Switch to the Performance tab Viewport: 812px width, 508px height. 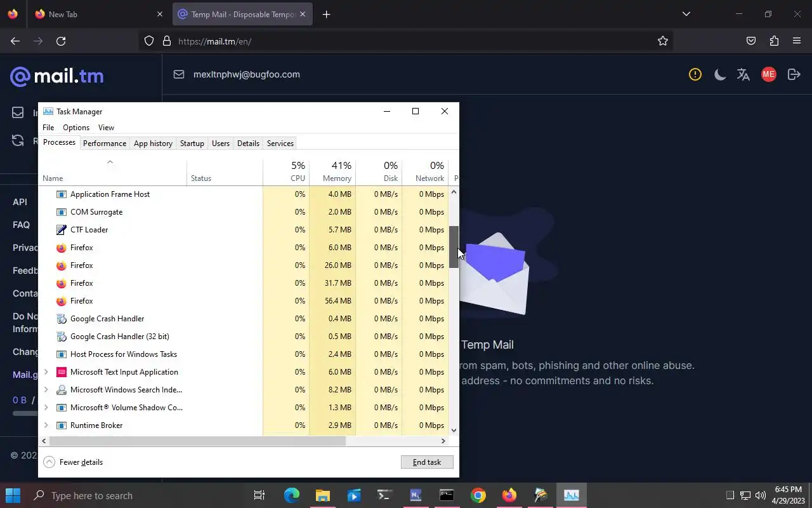105,144
